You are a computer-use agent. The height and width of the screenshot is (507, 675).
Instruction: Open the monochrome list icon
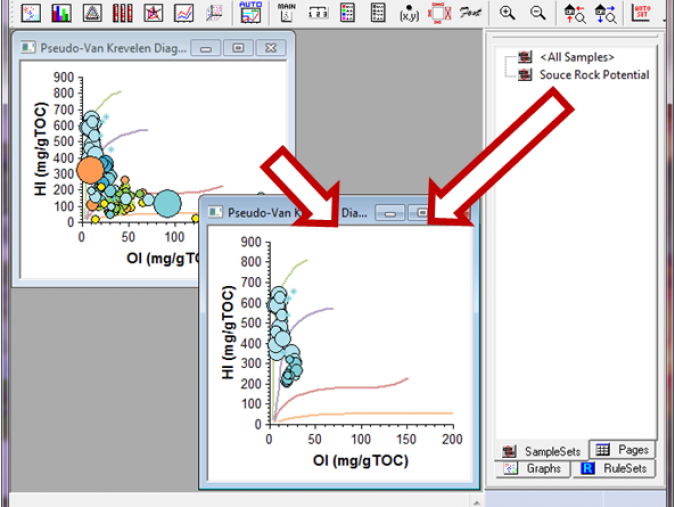click(x=378, y=13)
